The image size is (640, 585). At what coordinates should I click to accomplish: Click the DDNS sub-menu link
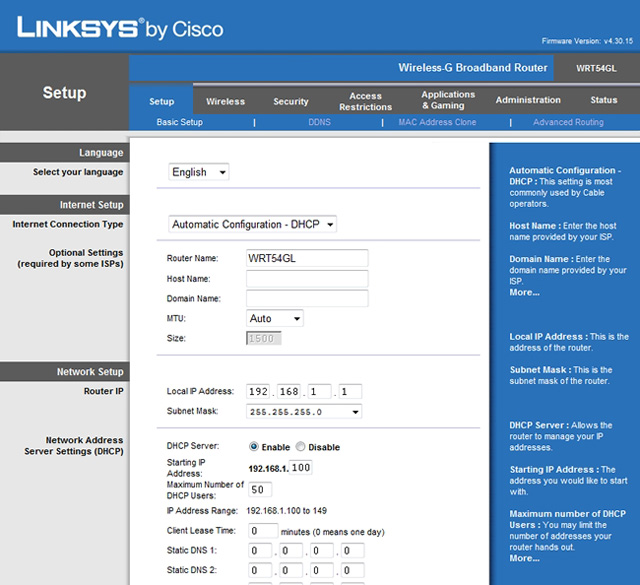point(319,123)
